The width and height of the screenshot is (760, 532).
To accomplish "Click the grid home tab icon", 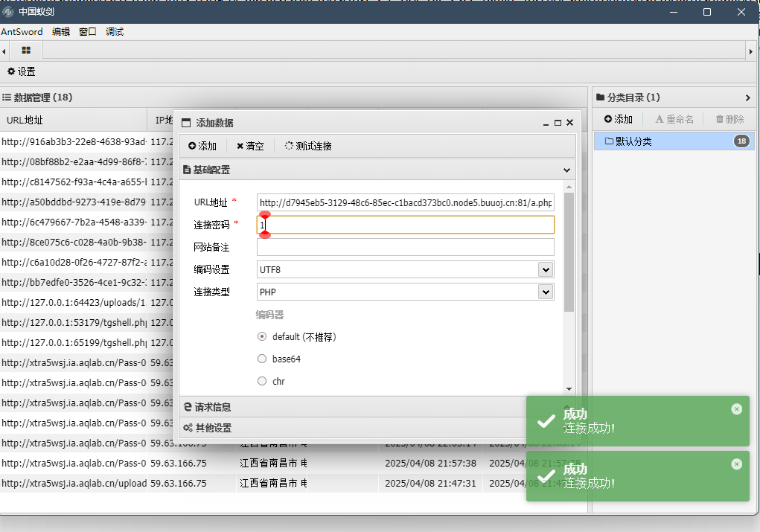I will pyautogui.click(x=26, y=51).
